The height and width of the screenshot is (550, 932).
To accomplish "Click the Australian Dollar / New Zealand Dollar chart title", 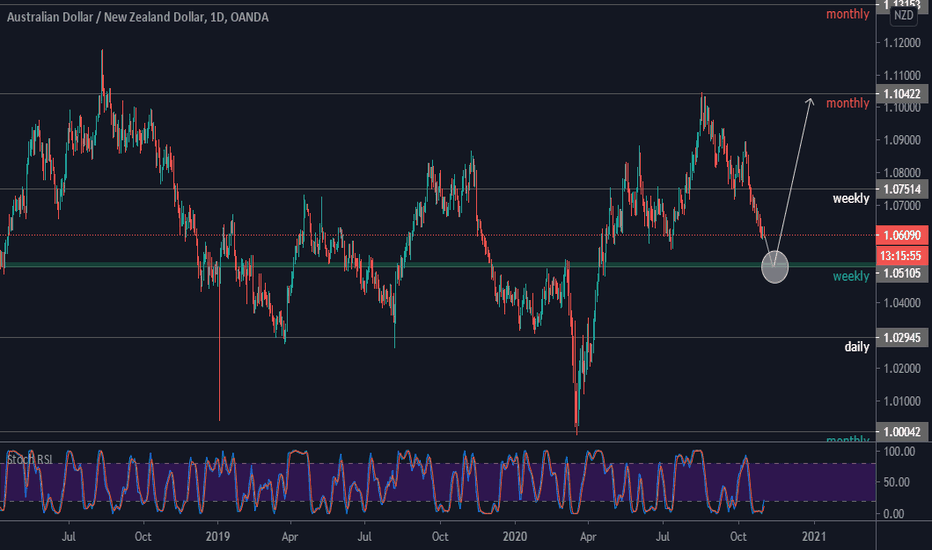I will click(x=137, y=17).
